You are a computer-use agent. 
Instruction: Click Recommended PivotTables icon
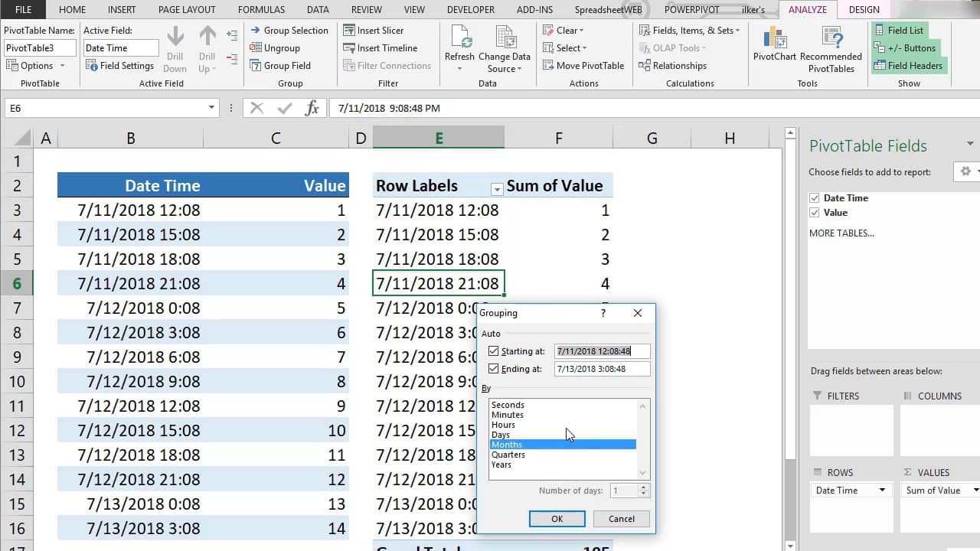(831, 38)
